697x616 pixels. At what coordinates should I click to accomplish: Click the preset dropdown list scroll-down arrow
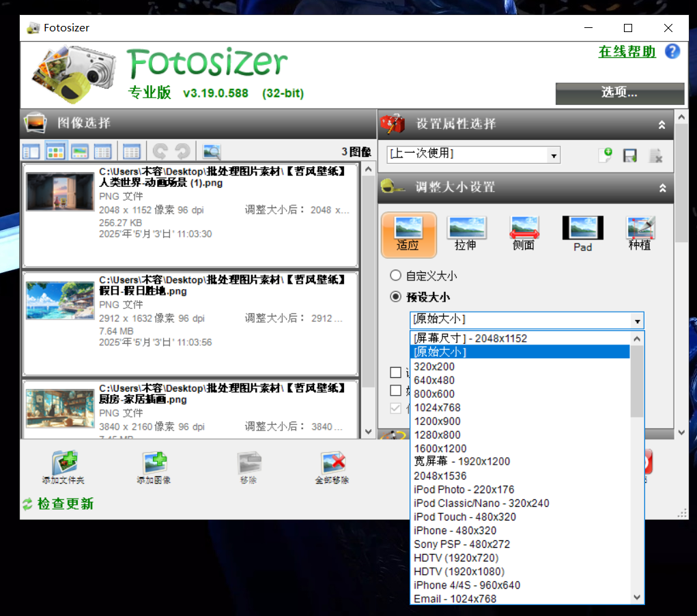[637, 597]
